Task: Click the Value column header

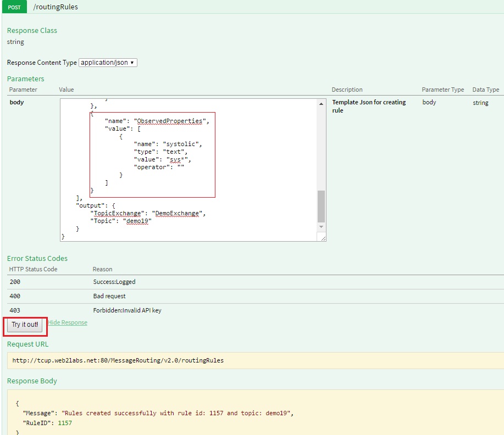Action: 66,90
